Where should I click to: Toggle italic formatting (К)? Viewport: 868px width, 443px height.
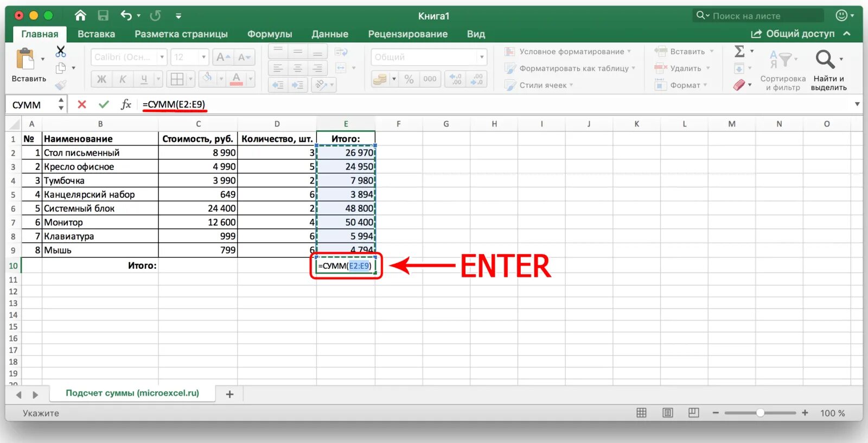(123, 79)
